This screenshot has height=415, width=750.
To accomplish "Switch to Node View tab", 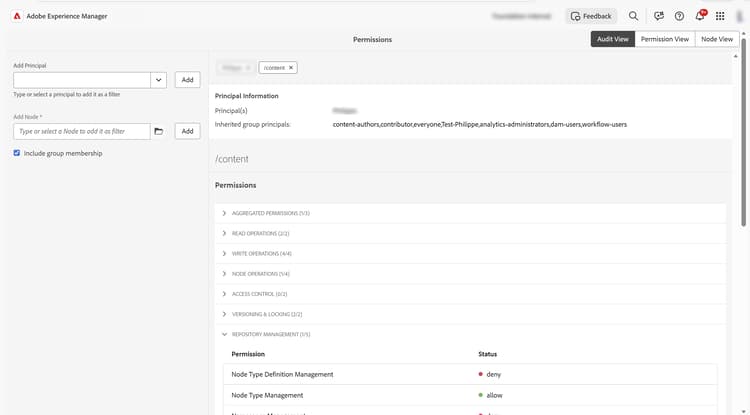I will (717, 39).
